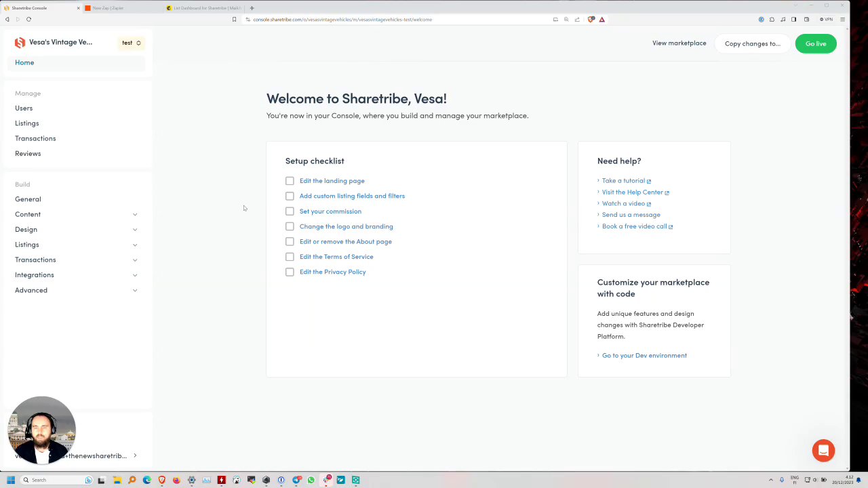This screenshot has width=868, height=488.
Task: Open a new browser tab with plus icon
Action: coord(252,8)
